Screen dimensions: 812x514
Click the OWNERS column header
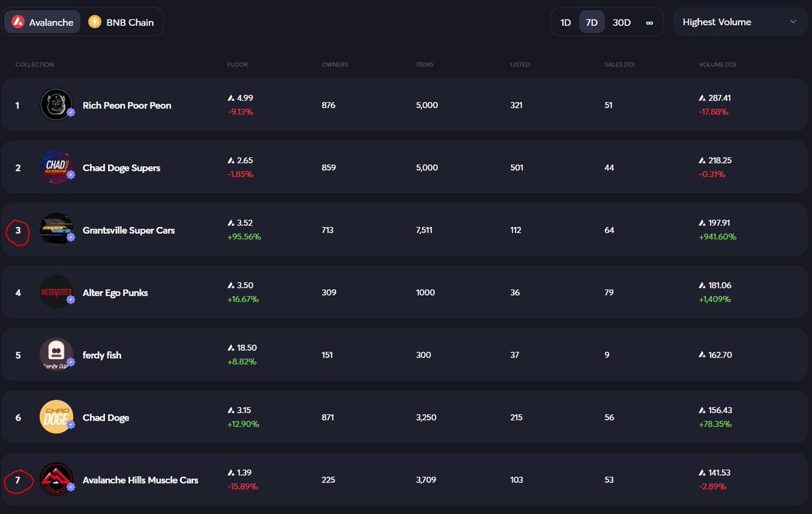coord(335,65)
